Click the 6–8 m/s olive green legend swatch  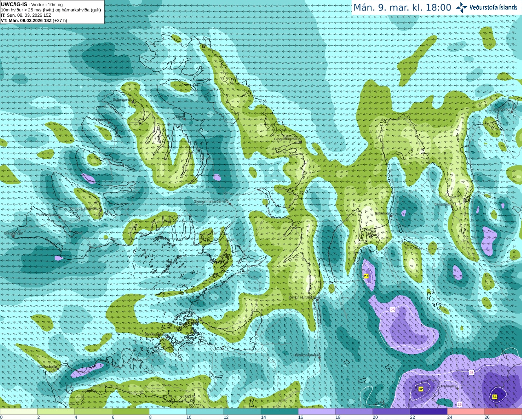click(x=131, y=411)
